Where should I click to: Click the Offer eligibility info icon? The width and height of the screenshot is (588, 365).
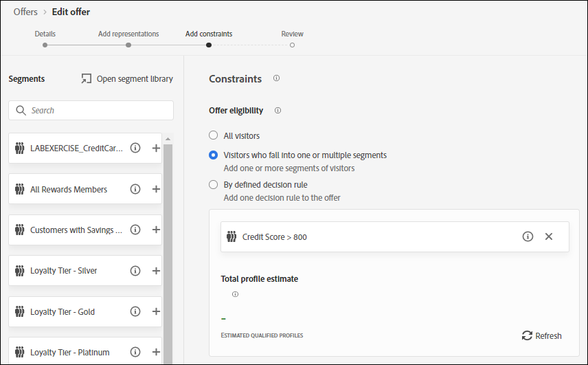[x=278, y=110]
